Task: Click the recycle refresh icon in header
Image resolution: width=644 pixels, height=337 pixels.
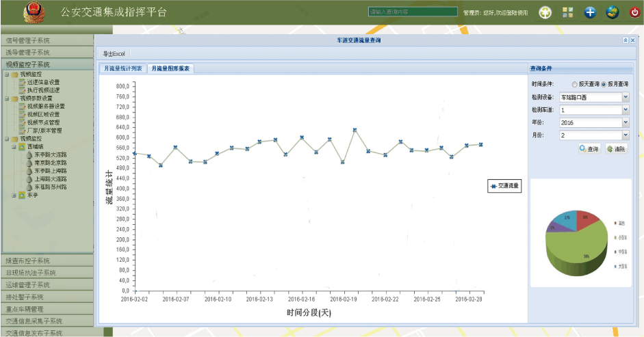Action: tap(545, 12)
